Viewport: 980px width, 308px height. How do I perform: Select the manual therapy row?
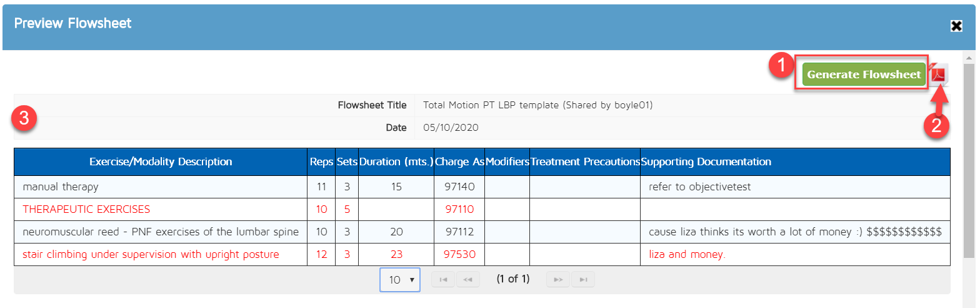61,187
